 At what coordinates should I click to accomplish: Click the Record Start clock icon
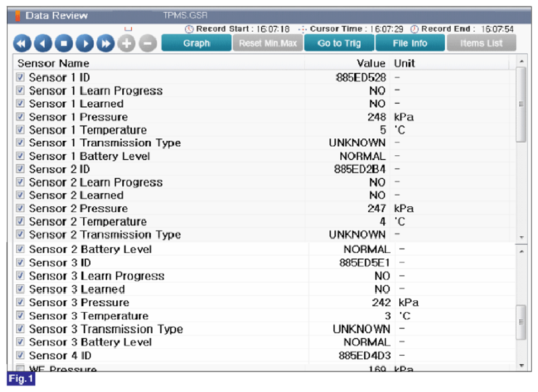pyautogui.click(x=189, y=29)
